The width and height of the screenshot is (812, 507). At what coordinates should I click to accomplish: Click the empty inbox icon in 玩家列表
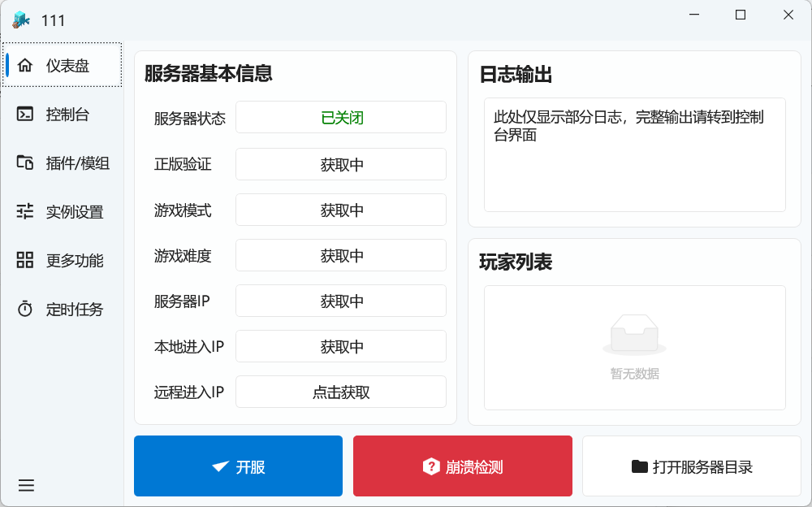[634, 334]
